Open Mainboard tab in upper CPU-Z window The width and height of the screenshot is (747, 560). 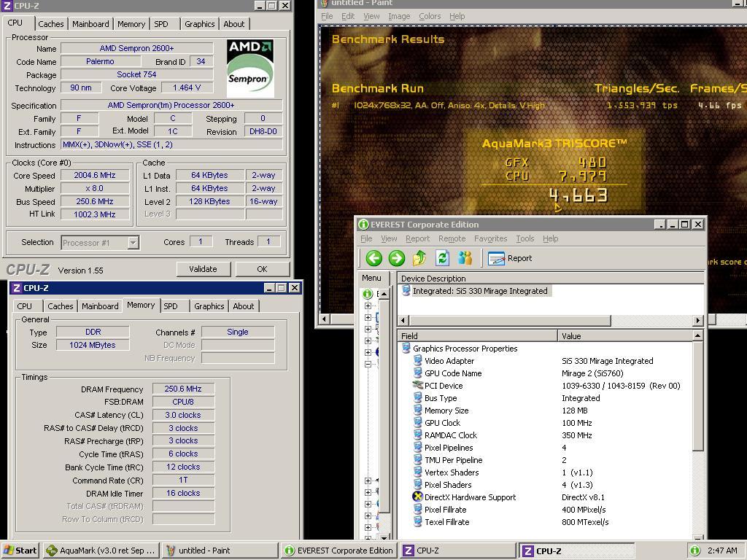click(90, 24)
